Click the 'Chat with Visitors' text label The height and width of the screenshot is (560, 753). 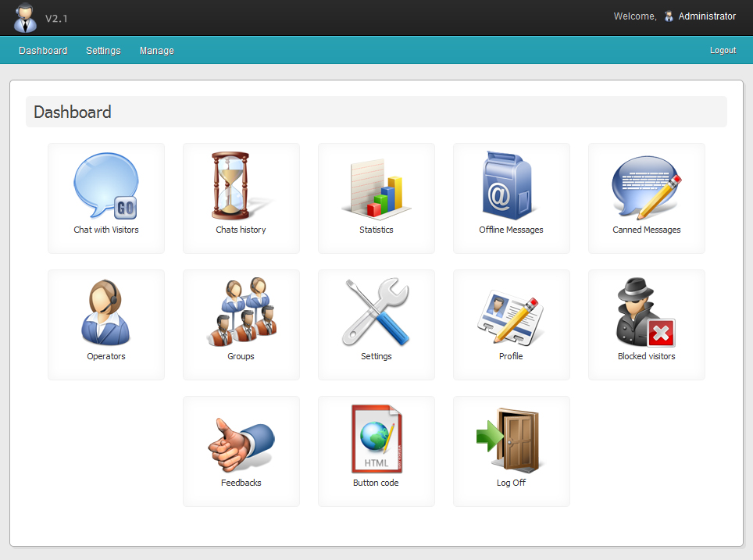tap(106, 230)
